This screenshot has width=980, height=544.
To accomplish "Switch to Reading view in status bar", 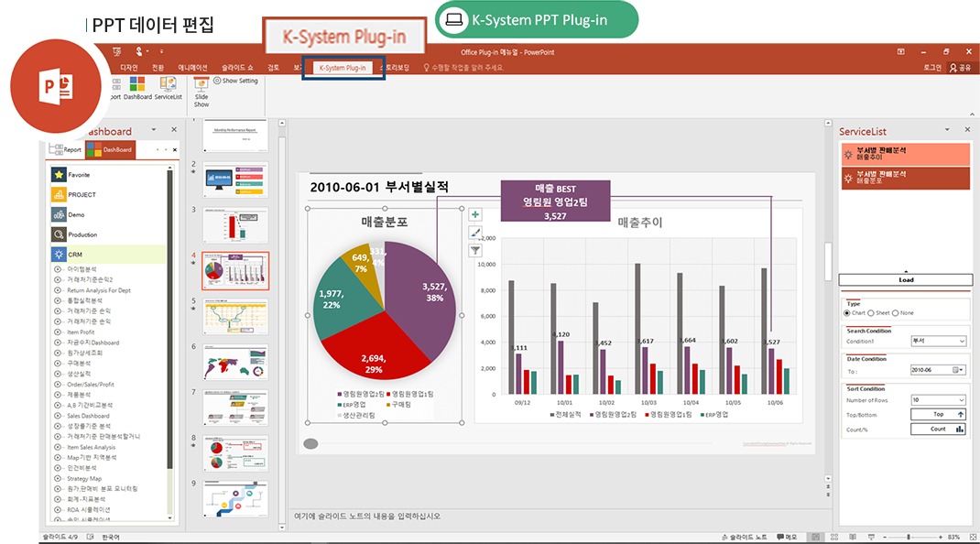I will [853, 537].
